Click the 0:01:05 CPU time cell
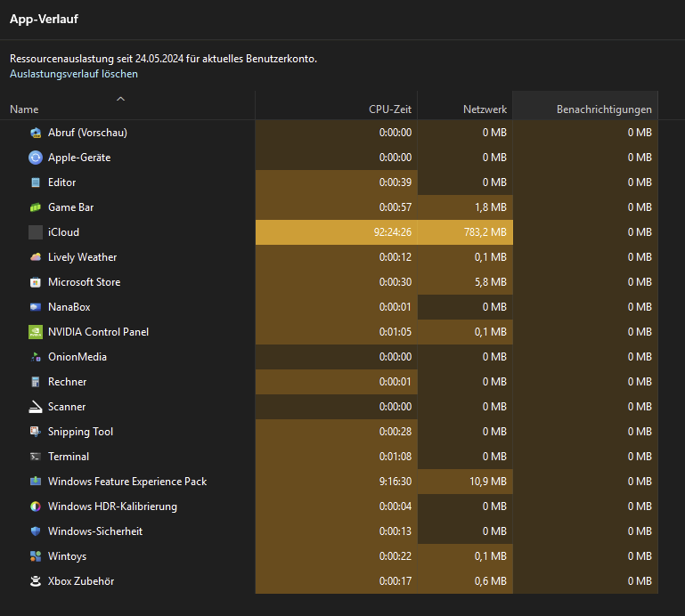The height and width of the screenshot is (616, 685). click(337, 332)
